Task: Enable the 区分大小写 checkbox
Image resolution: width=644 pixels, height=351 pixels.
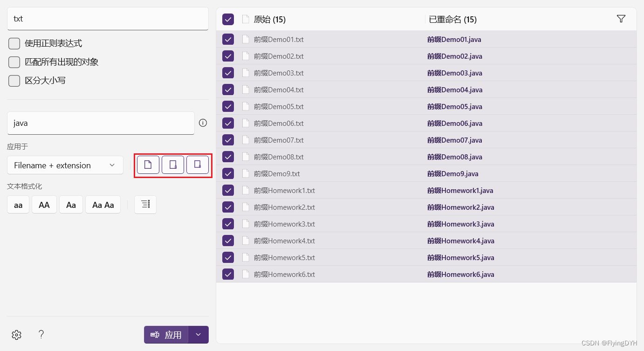Action: [14, 81]
